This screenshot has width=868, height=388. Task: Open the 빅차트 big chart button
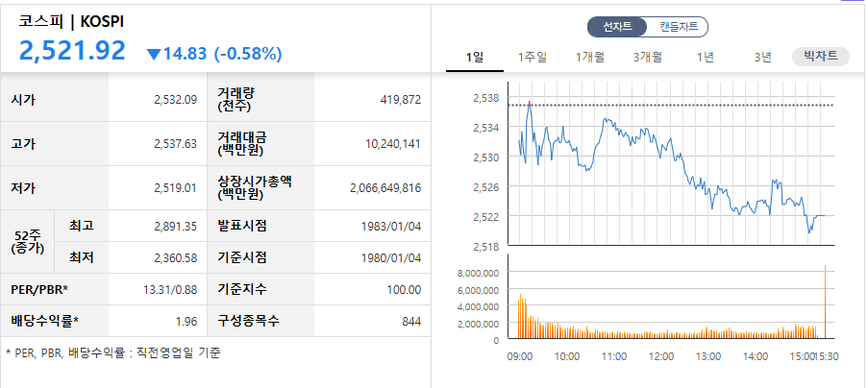820,57
